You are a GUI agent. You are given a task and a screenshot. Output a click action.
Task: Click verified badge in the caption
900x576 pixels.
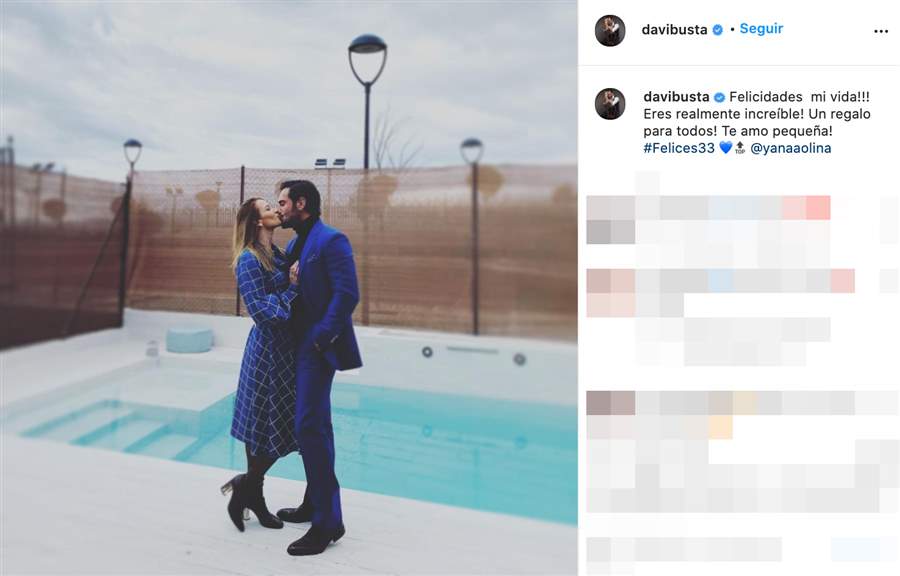(x=719, y=98)
